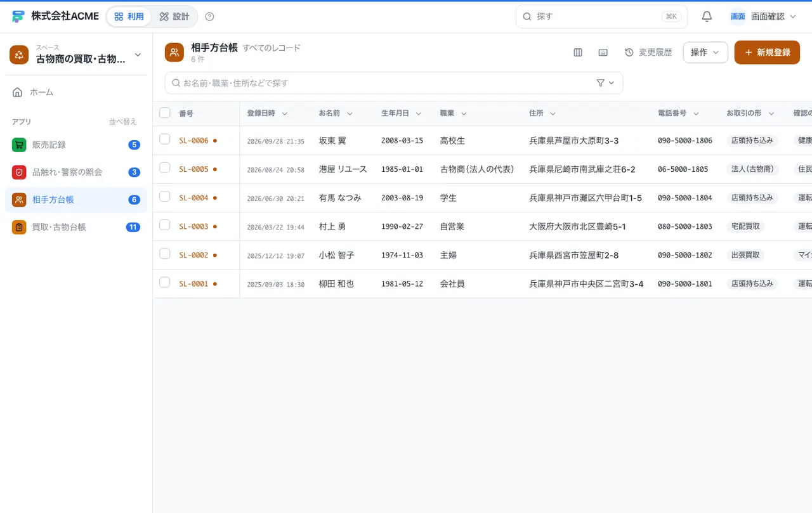The image size is (812, 513).
Task: Click the 画面 user avatar badge
Action: coord(738,16)
